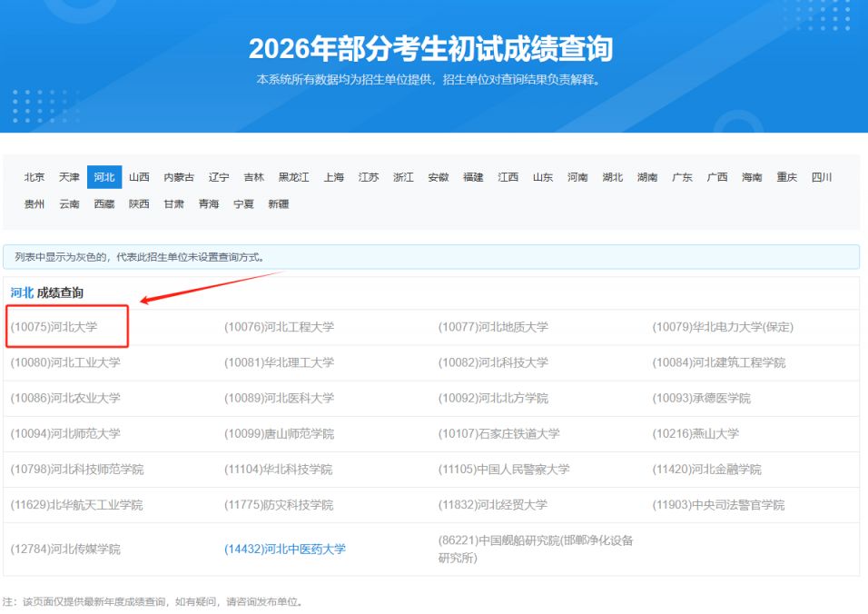Select the 湖南 province tab
Screen dimensions: 868x614
[x=647, y=177]
